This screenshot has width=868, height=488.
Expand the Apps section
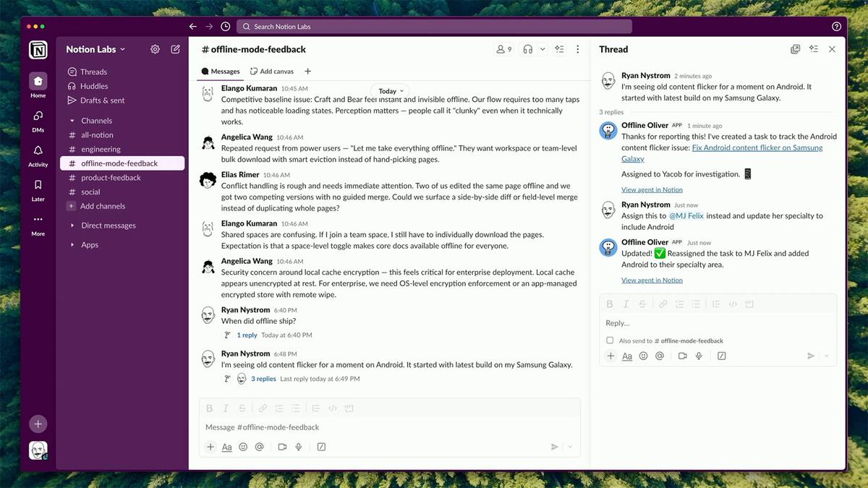(72, 245)
